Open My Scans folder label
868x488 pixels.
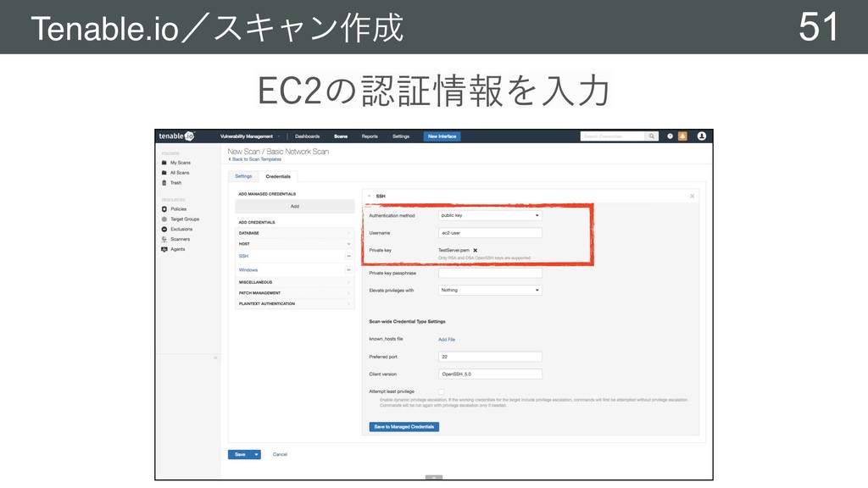181,163
